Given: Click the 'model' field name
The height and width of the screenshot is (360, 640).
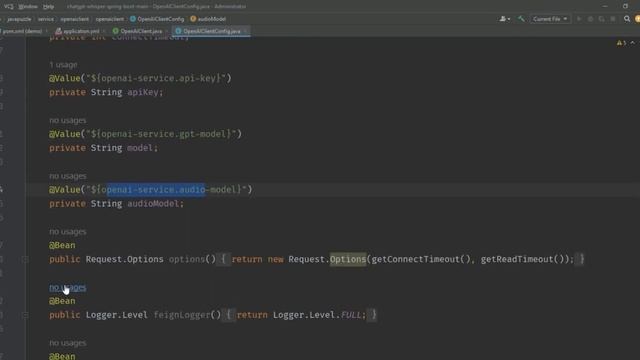Looking at the screenshot, I should (x=140, y=148).
